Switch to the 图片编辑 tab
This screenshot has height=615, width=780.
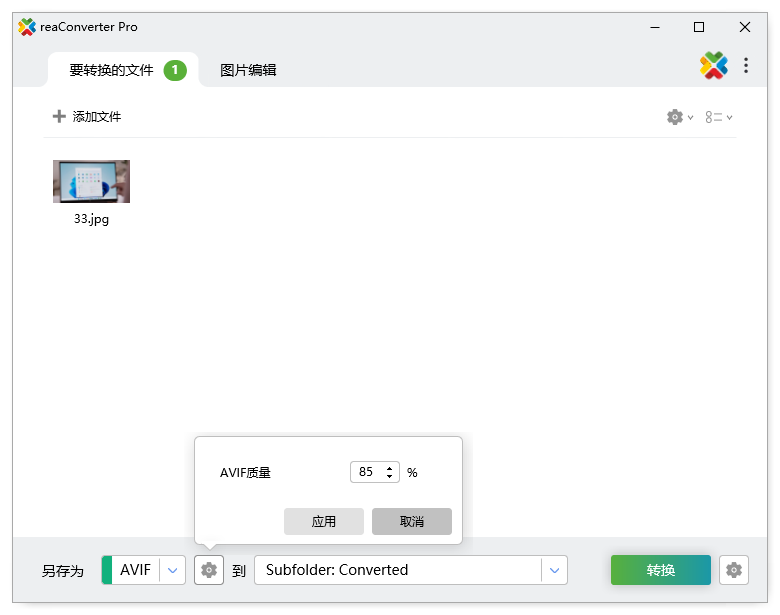pyautogui.click(x=248, y=70)
